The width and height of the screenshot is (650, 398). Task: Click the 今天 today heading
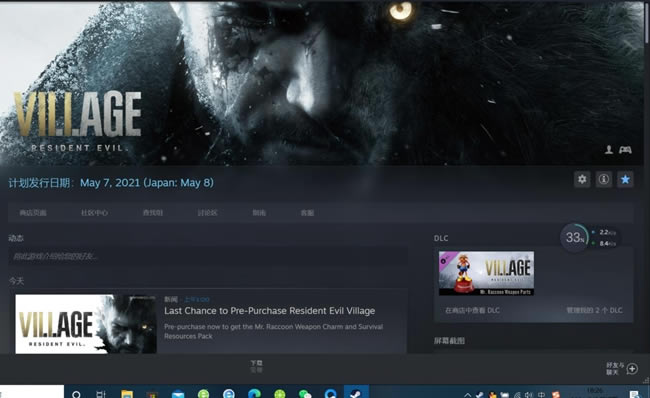16,281
